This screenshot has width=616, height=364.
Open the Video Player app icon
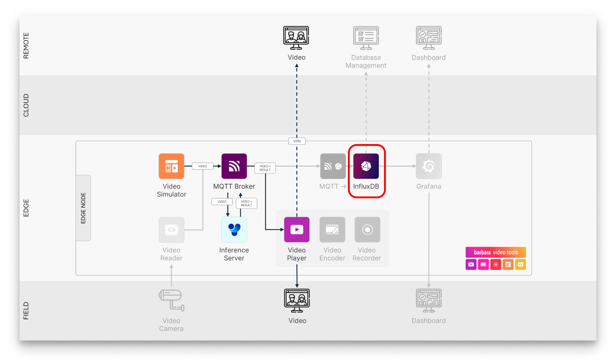tap(297, 230)
